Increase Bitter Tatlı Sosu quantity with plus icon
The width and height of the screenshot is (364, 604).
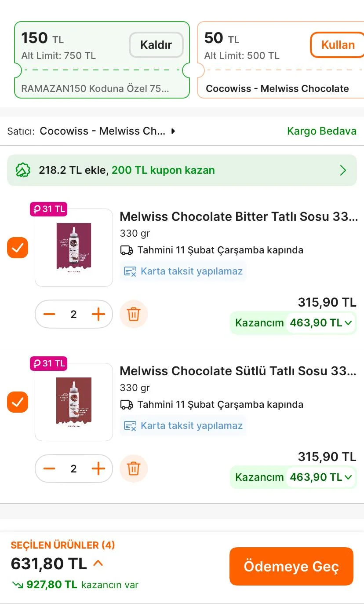[98, 314]
